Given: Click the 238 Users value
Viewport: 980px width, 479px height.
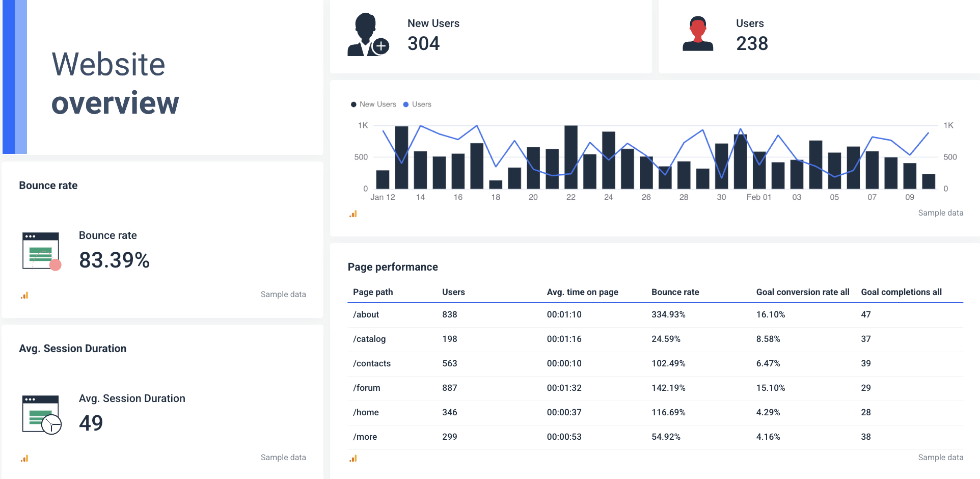Looking at the screenshot, I should (752, 43).
